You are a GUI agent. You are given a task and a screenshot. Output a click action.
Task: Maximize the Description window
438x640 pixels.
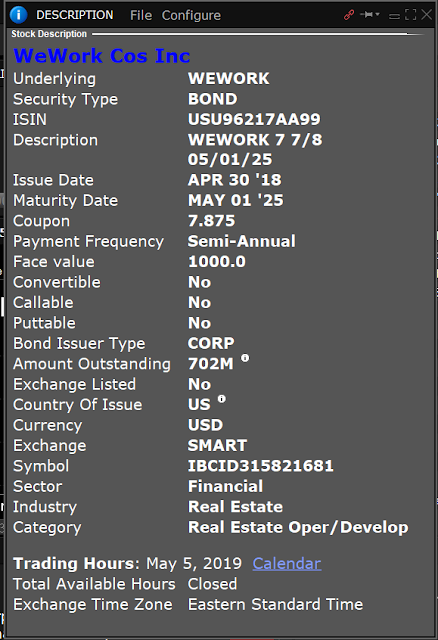[x=410, y=15]
